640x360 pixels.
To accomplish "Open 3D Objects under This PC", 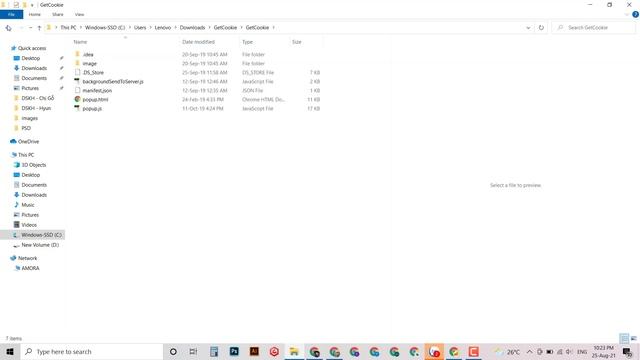I will [33, 165].
